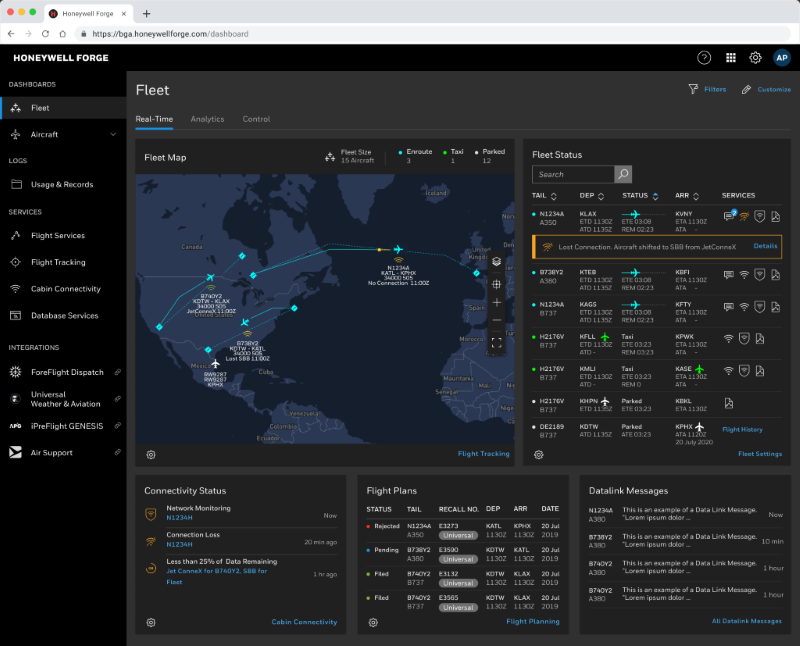This screenshot has height=646, width=800.
Task: Open help via the question mark icon
Action: coord(704,58)
